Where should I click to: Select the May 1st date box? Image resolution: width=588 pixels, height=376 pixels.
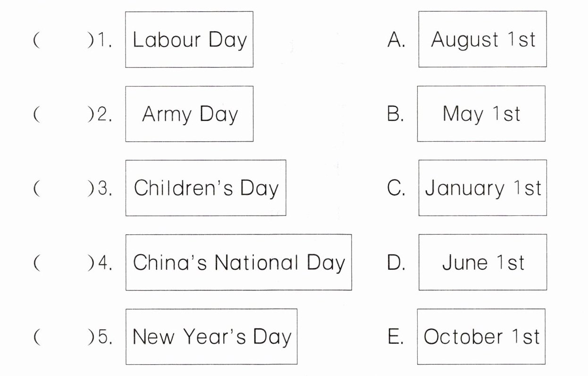(481, 114)
